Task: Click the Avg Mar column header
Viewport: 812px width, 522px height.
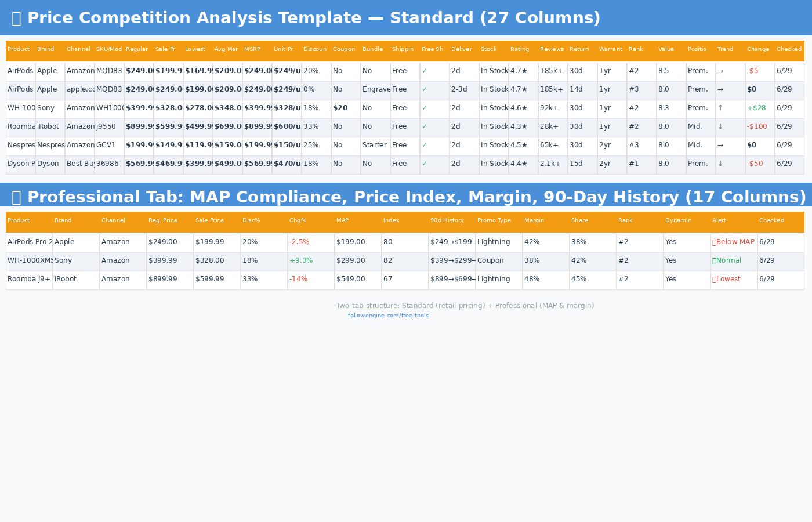Action: pos(227,49)
